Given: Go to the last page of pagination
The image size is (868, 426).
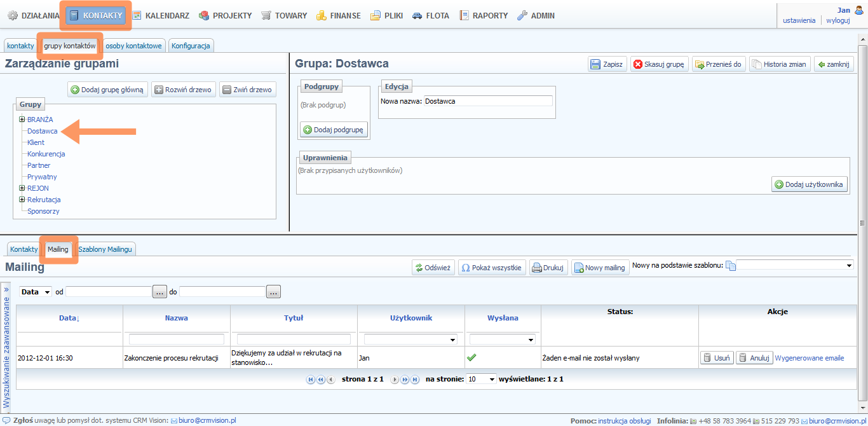Looking at the screenshot, I should tap(415, 379).
